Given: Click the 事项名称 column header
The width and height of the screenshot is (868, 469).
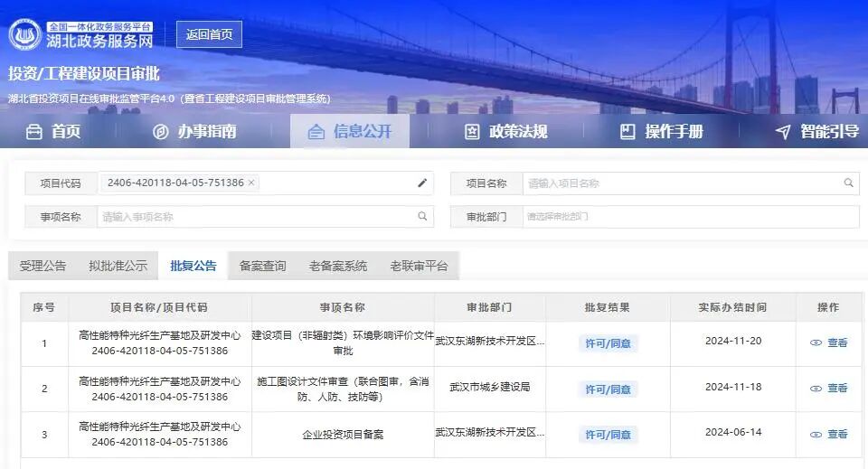Looking at the screenshot, I should click(343, 307).
